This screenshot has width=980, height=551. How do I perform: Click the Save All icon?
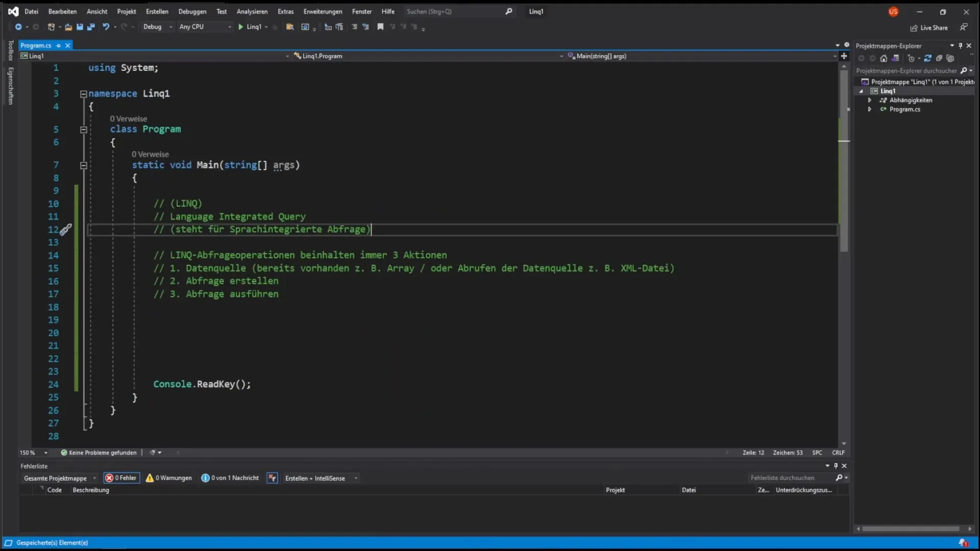coord(91,27)
